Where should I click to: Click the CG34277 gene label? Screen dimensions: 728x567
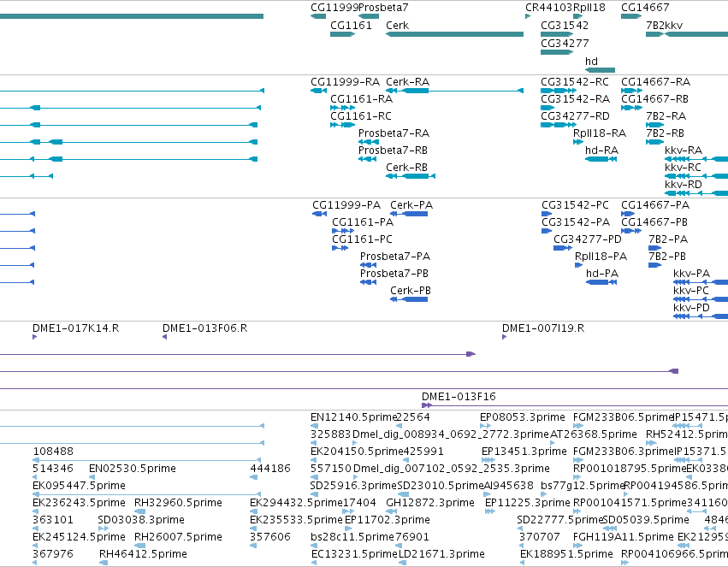click(565, 44)
